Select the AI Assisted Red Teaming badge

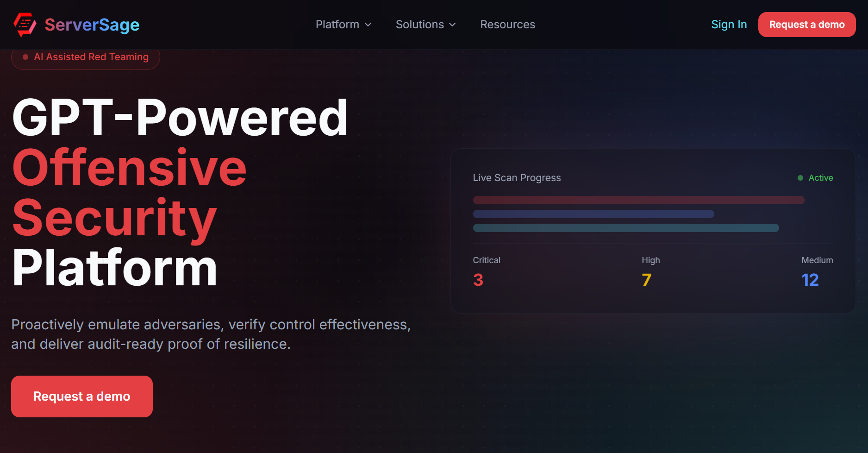[x=86, y=57]
